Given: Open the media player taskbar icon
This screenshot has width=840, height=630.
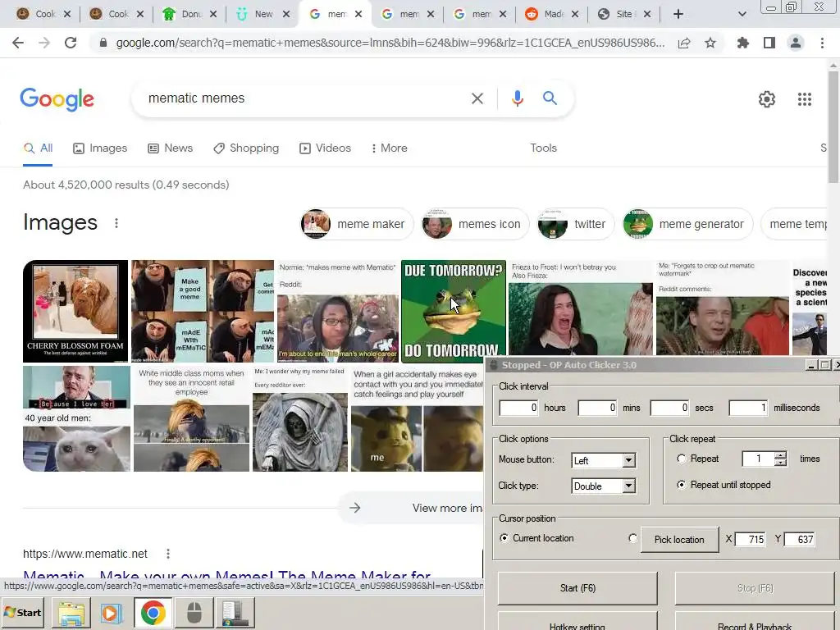Looking at the screenshot, I should (x=112, y=613).
